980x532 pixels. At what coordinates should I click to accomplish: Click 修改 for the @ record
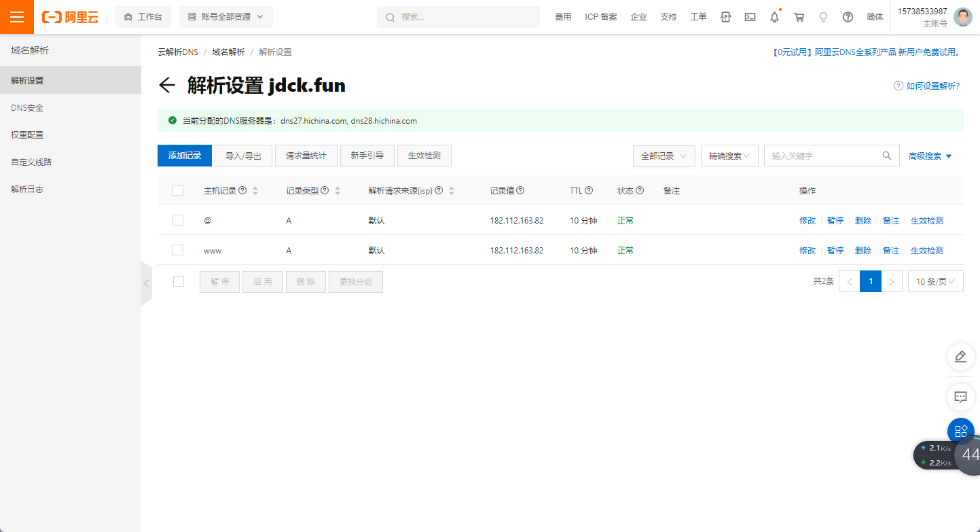pos(807,221)
